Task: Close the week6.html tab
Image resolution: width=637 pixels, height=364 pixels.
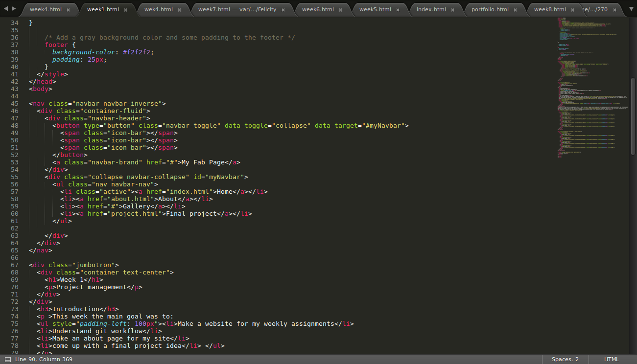Action: tap(340, 10)
